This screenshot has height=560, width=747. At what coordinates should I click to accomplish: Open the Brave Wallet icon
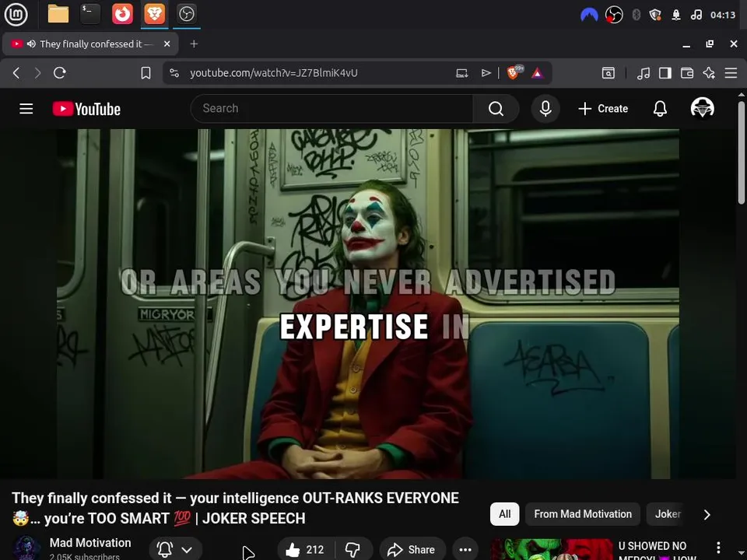[687, 73]
